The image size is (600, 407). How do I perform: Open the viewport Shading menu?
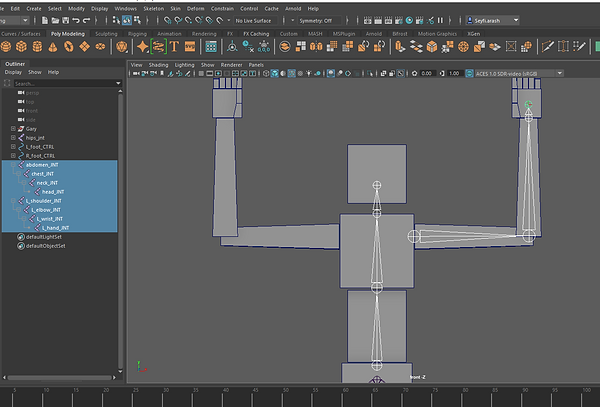(158, 65)
